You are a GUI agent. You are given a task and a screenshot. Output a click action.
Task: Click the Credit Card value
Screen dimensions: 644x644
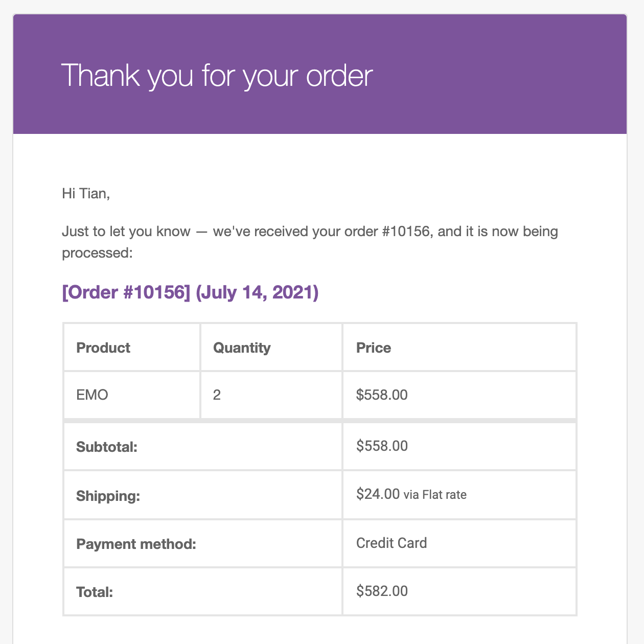coord(392,543)
